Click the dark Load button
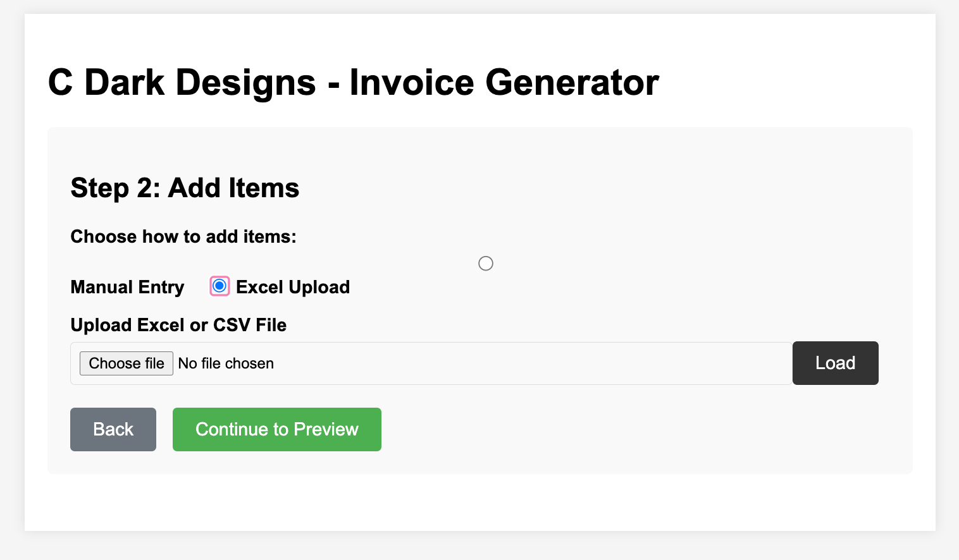Screen dimensions: 959x560 tap(835, 363)
